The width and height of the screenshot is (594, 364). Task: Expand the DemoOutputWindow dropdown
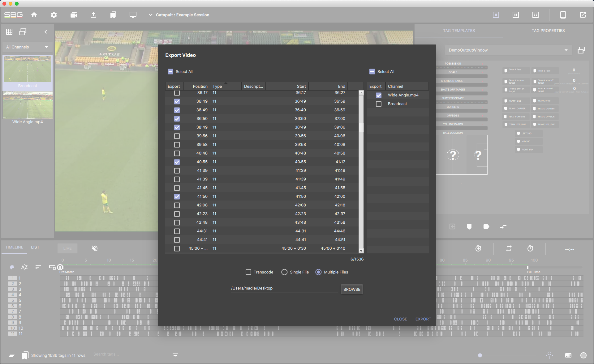tap(566, 50)
